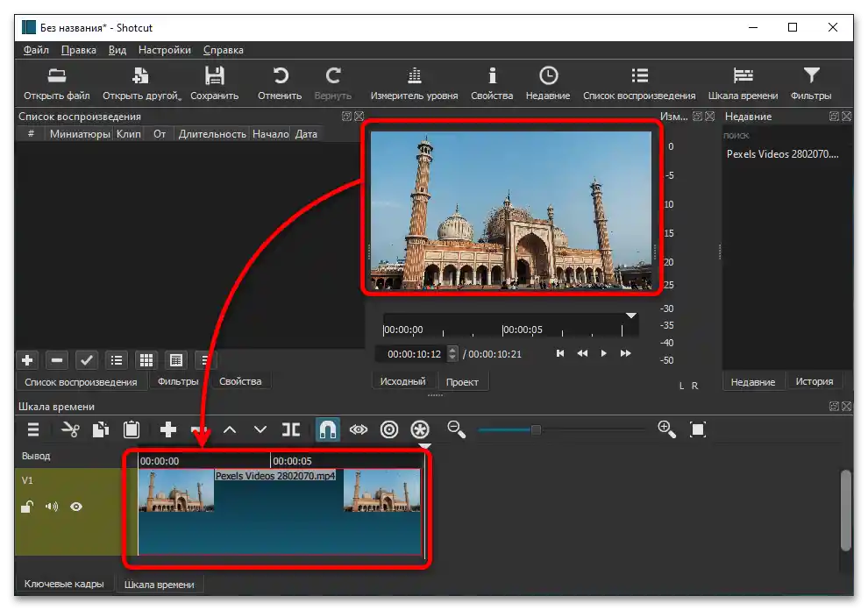Open Недавние from the main toolbar
This screenshot has height=610, width=868.
548,83
